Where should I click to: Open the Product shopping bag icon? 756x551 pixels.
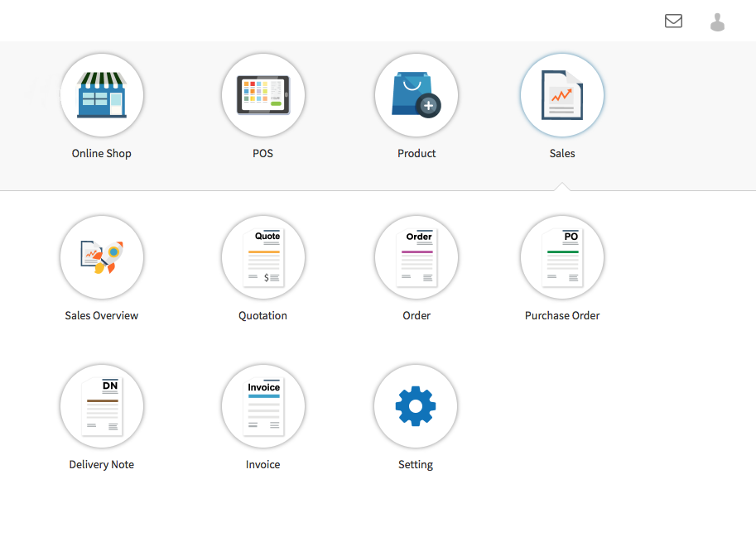pyautogui.click(x=417, y=95)
